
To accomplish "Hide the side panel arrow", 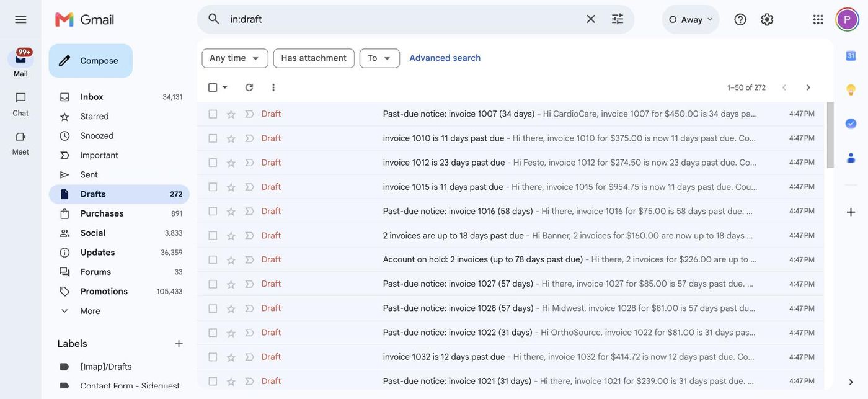I will [851, 382].
